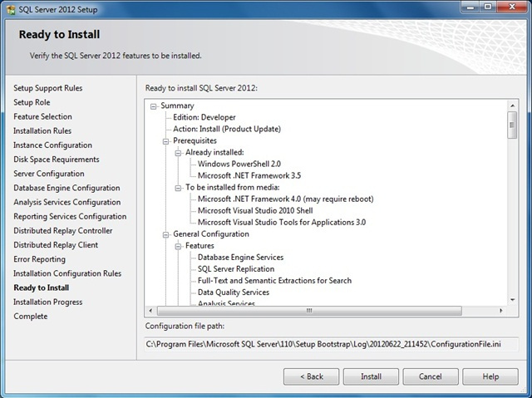
Task: Select the General Configuration label
Action: [x=211, y=234]
